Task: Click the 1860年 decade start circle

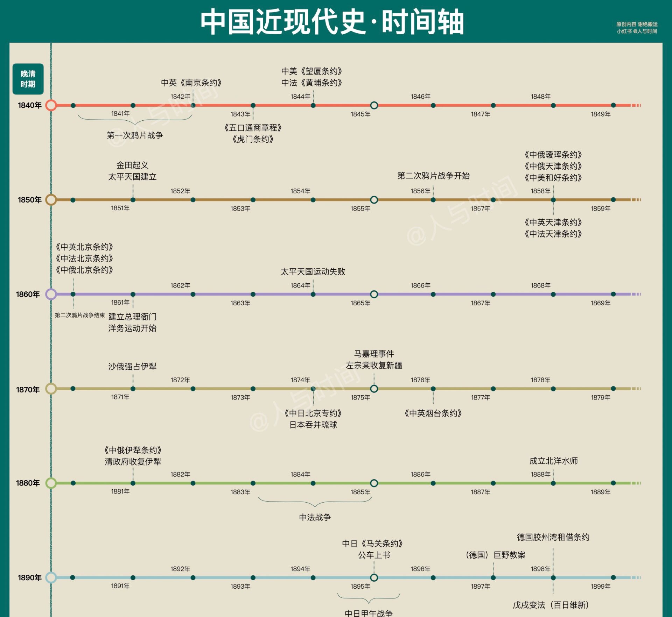Action: click(51, 294)
